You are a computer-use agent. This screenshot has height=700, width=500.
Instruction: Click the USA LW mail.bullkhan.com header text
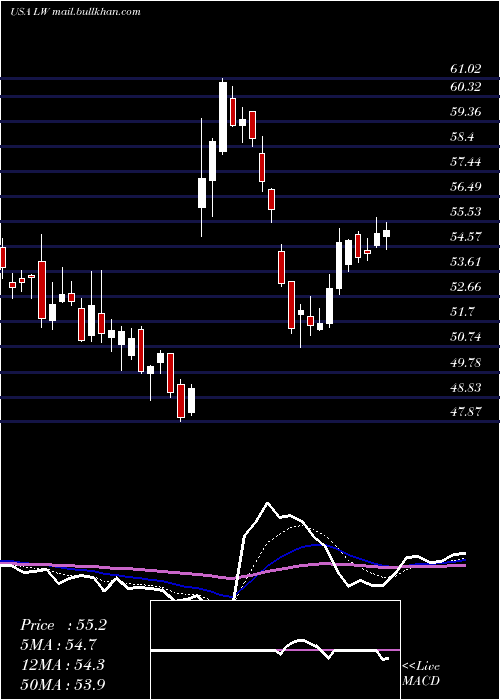coord(75,12)
